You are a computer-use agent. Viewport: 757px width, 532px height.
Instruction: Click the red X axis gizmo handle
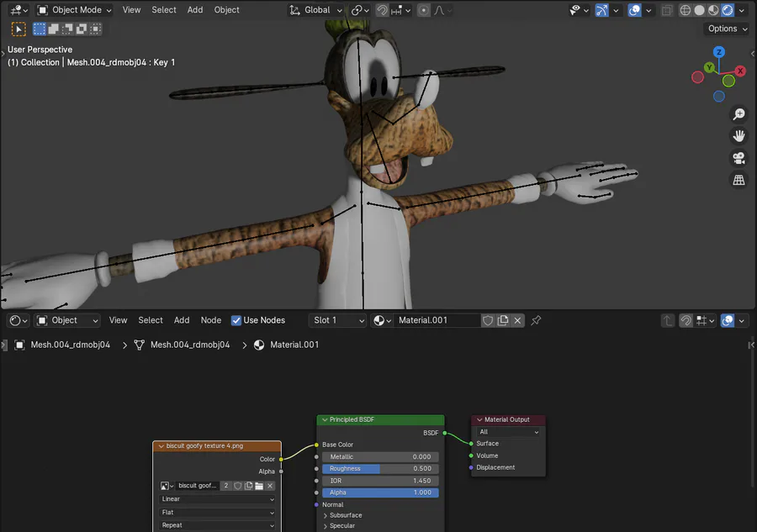(740, 71)
